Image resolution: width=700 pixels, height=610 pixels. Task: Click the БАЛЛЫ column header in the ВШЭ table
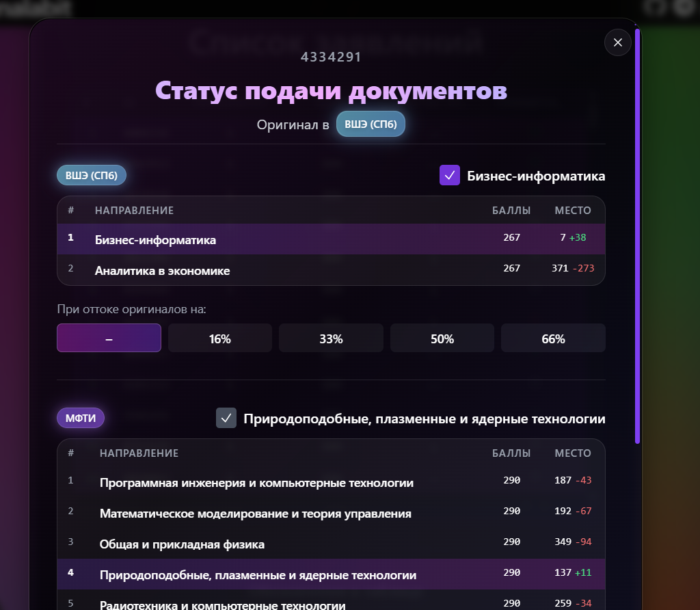tap(511, 211)
